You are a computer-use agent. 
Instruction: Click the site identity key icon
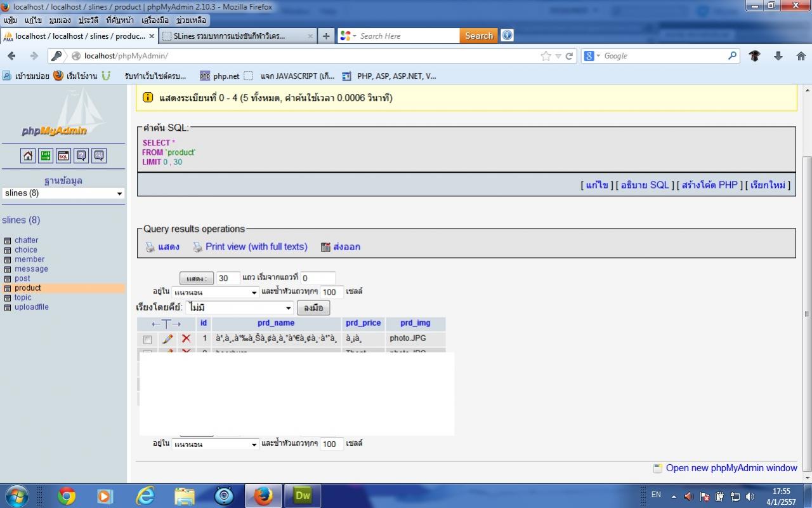(x=56, y=56)
